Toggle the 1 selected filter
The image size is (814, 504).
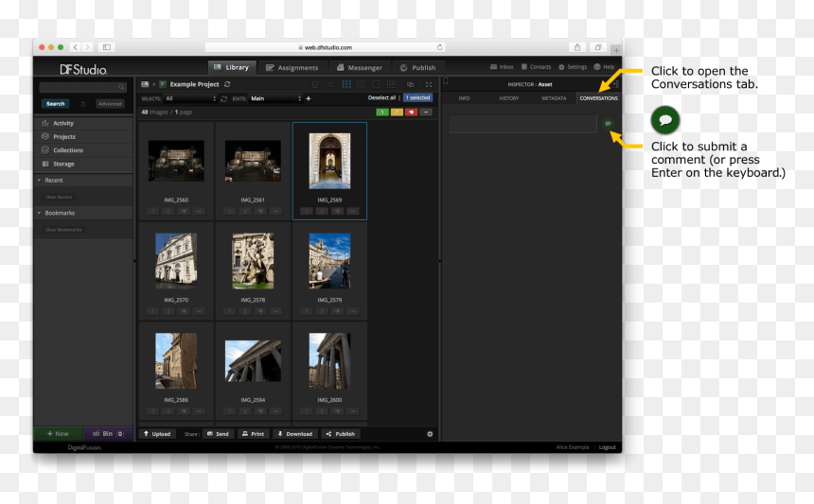[418, 98]
